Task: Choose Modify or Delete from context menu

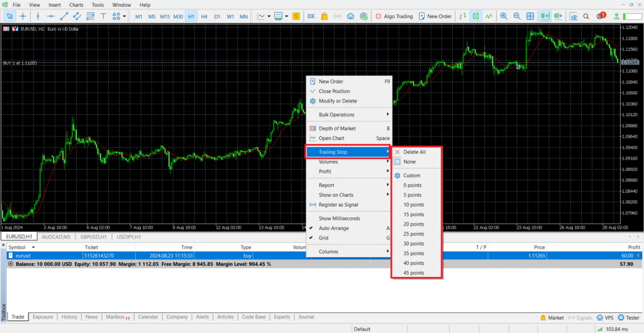Action: click(x=349, y=101)
